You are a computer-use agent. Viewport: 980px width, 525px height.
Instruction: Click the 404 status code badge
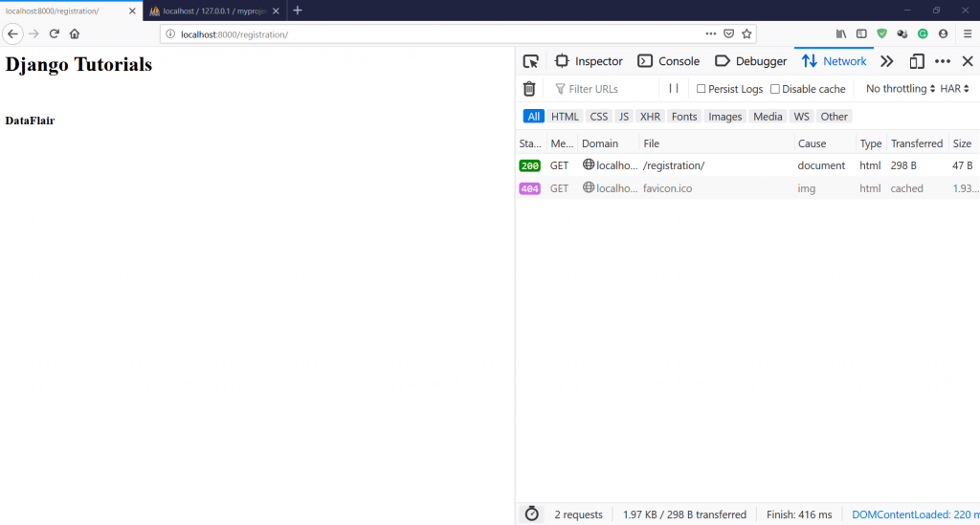coord(529,188)
